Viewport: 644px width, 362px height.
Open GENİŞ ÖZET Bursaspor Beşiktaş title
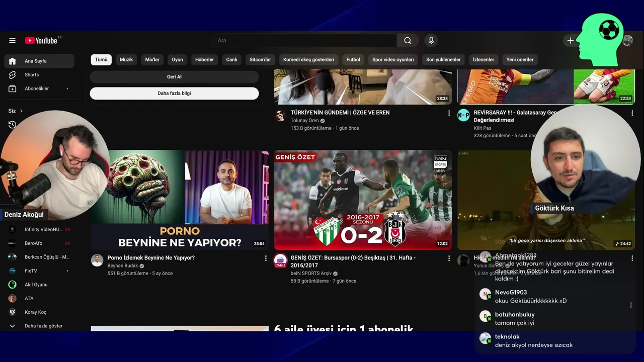(353, 261)
